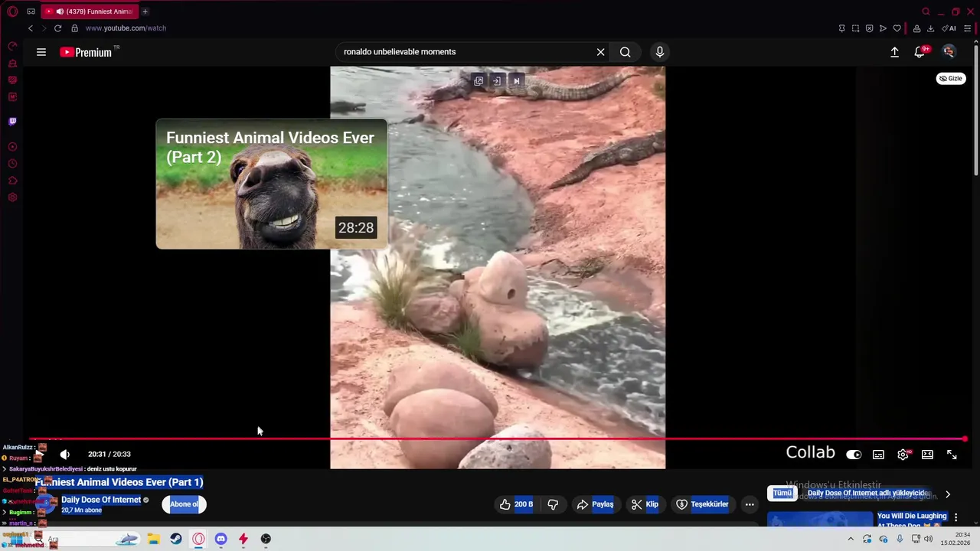Open the Opera flow send icon
The height and width of the screenshot is (551, 980).
883,28
